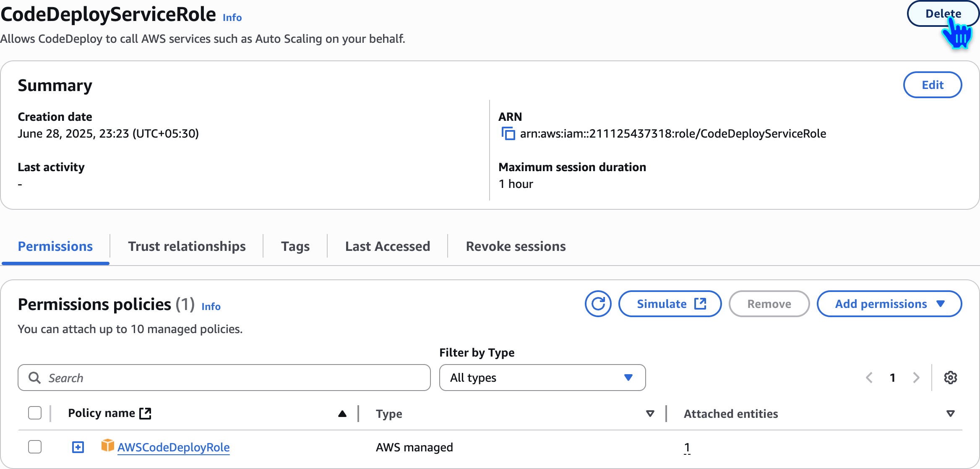This screenshot has width=980, height=469.
Task: Go to previous page of policies
Action: [x=869, y=378]
